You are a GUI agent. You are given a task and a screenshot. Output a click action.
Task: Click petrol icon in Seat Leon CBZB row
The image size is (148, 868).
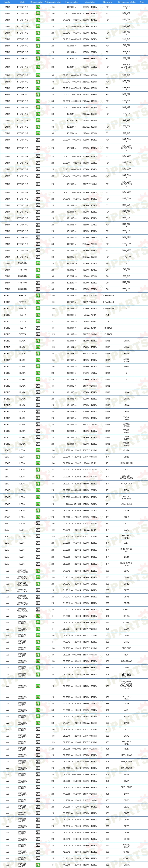tap(38, 457)
